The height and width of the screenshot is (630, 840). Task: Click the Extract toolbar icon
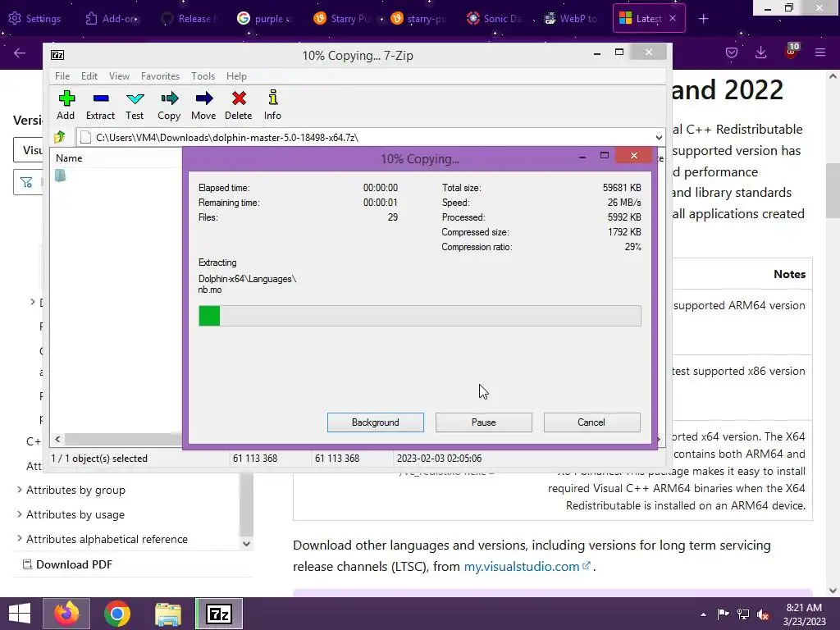[x=100, y=104]
